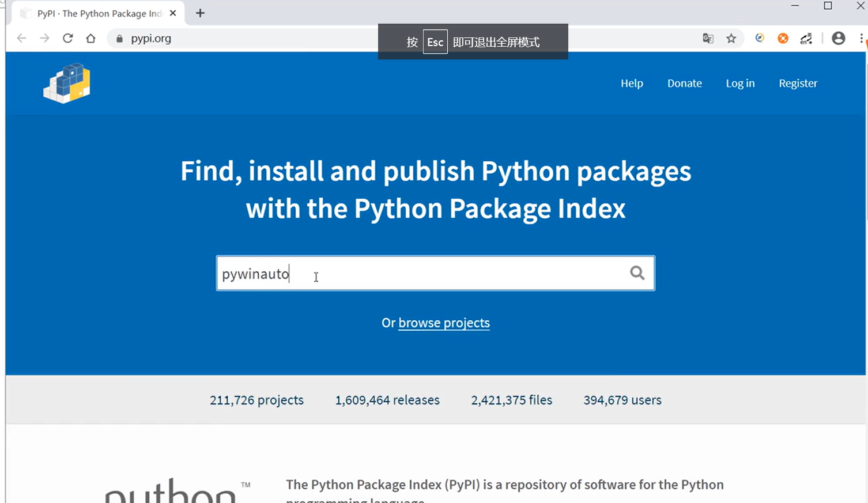This screenshot has height=503, width=868.
Task: Open the browser home page icon
Action: (x=90, y=38)
